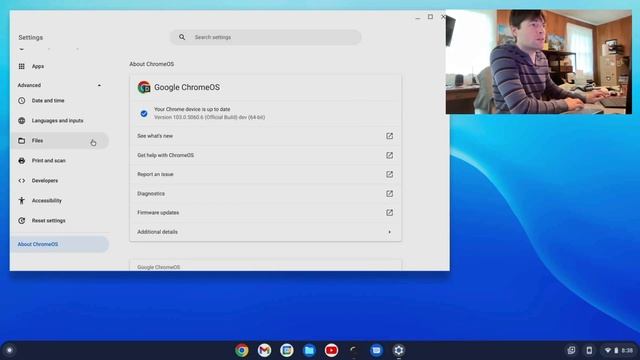Viewport: 640px width, 360px height.
Task: Maximize the Settings window
Action: pos(430,17)
